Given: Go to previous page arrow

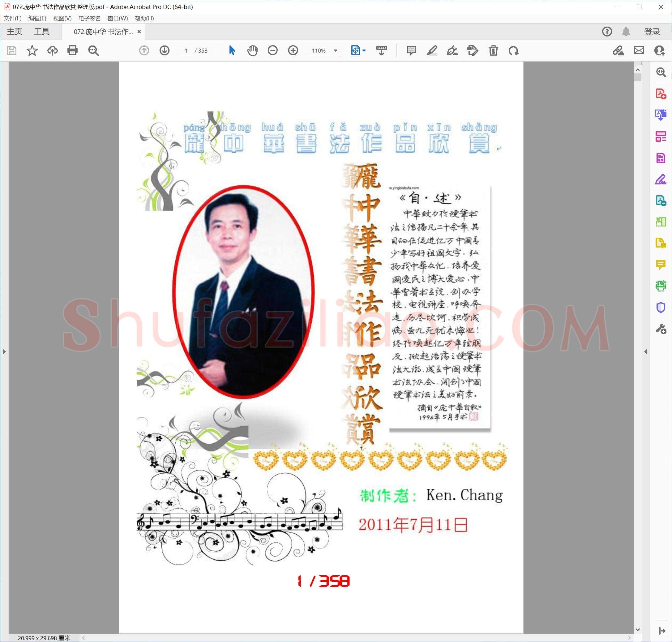Looking at the screenshot, I should coord(144,51).
